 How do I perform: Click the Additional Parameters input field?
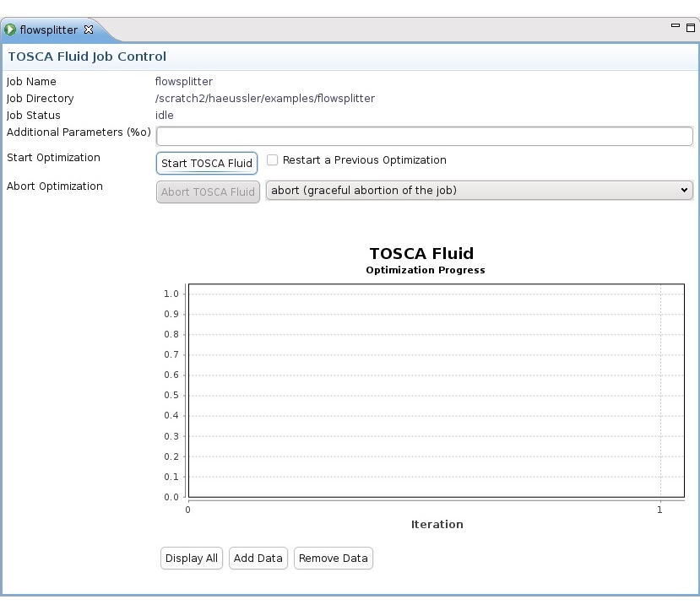click(425, 136)
